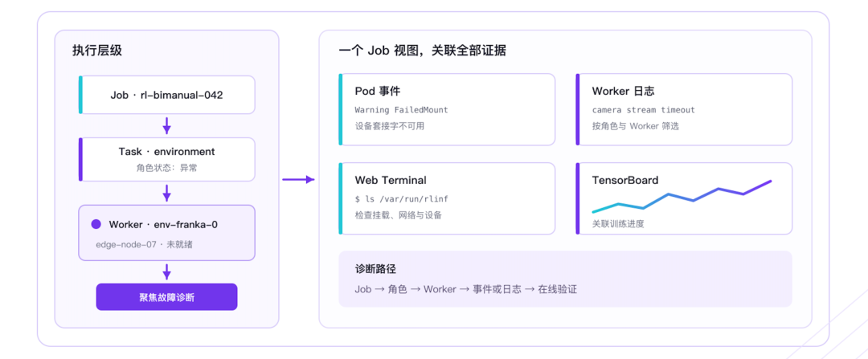868x359 pixels.
Task: Click the diagnosis path 'Job → 角色 → Worker' line
Action: [x=465, y=289]
